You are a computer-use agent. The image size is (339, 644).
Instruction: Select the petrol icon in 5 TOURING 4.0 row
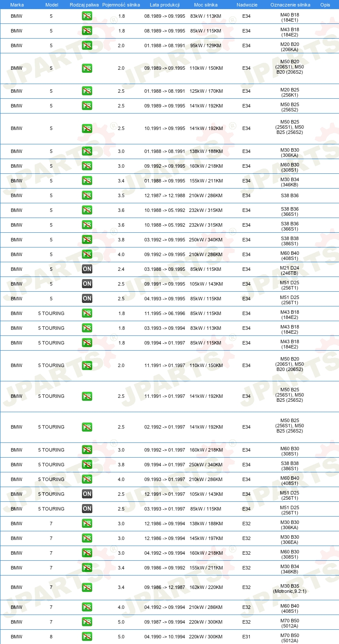point(87,479)
